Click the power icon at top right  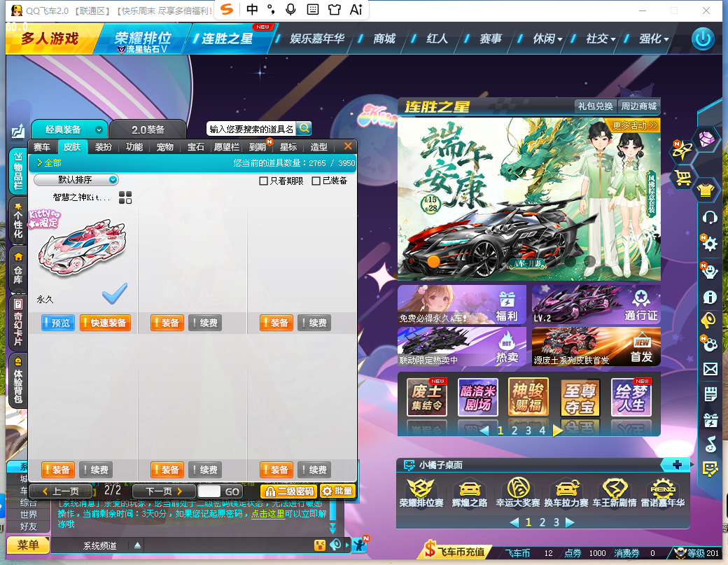coord(703,39)
